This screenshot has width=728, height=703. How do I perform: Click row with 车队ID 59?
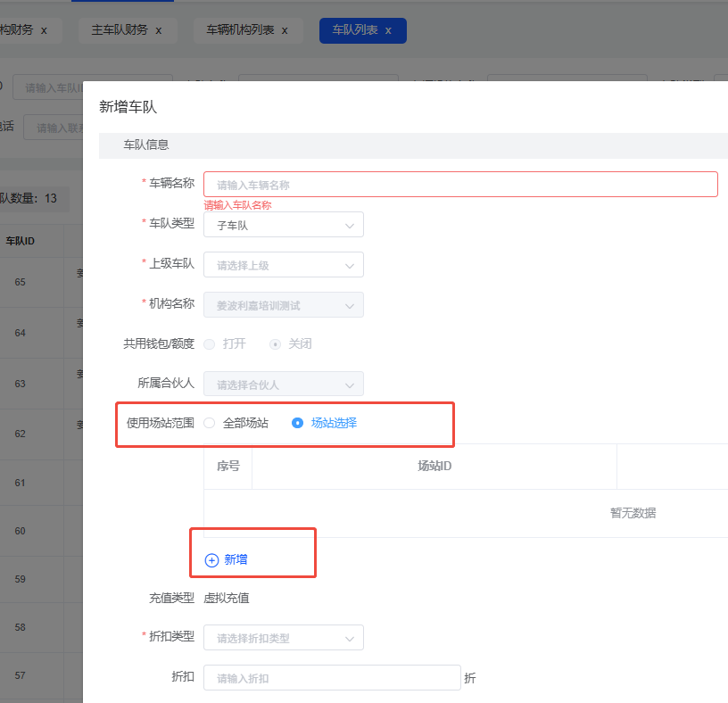[41, 579]
